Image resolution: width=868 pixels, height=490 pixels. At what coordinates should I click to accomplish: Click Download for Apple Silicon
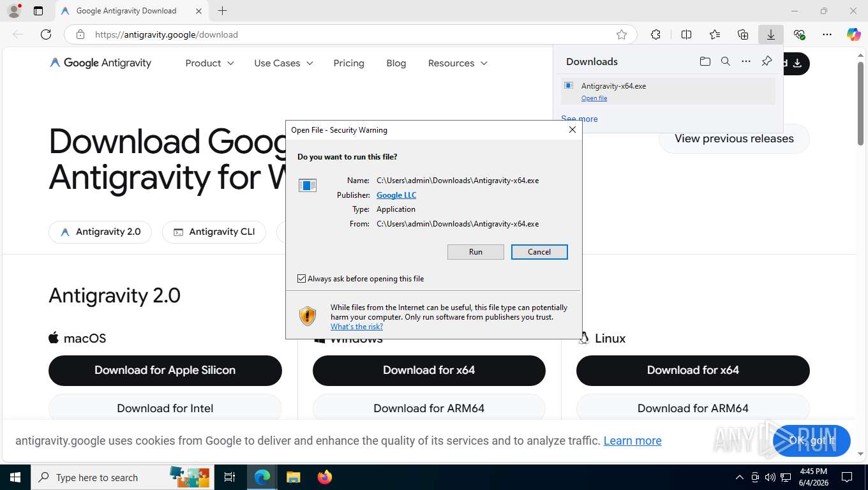coord(165,370)
